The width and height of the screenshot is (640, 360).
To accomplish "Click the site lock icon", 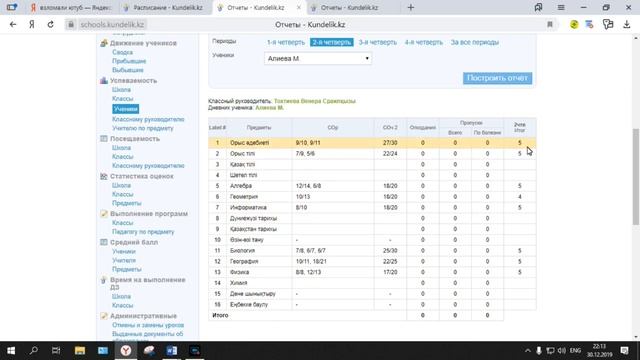I will point(71,24).
